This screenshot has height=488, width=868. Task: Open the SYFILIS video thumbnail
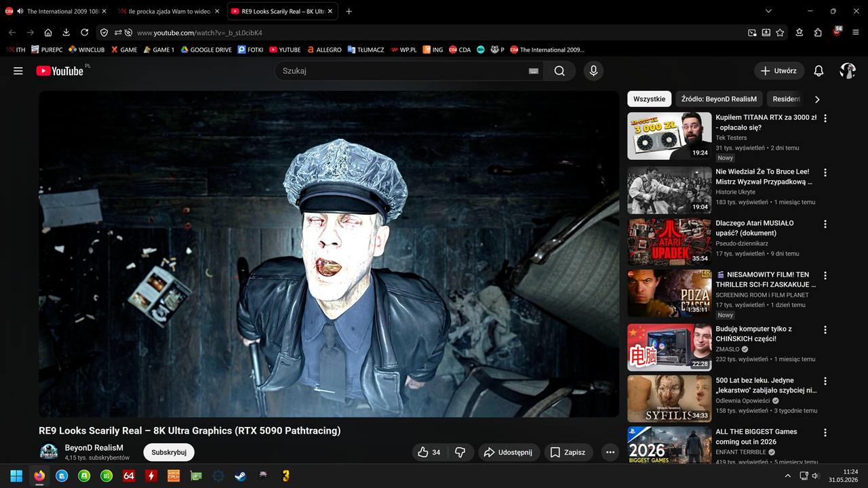coord(669,399)
